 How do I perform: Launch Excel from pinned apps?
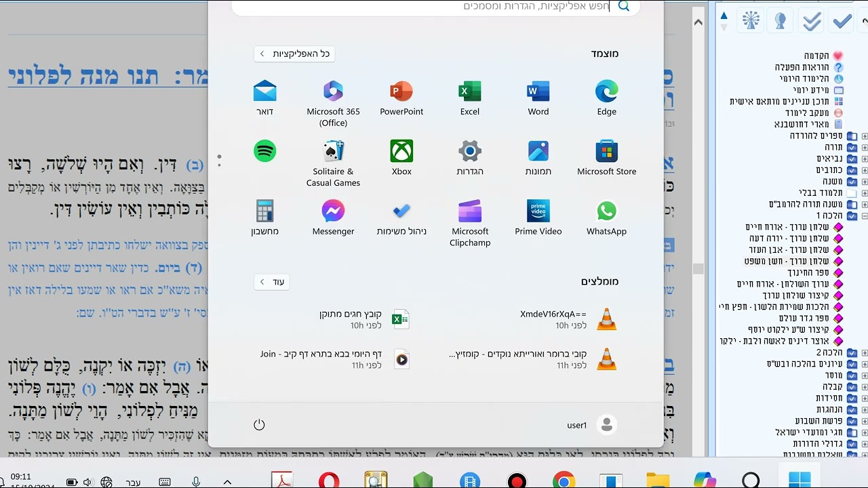(x=470, y=98)
